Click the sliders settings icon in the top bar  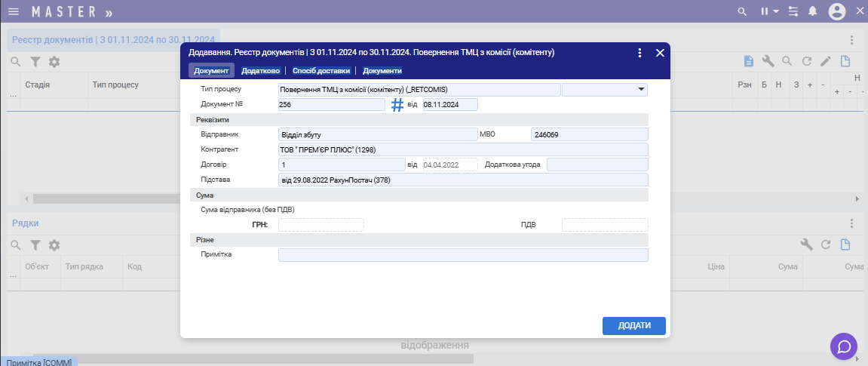coord(793,11)
